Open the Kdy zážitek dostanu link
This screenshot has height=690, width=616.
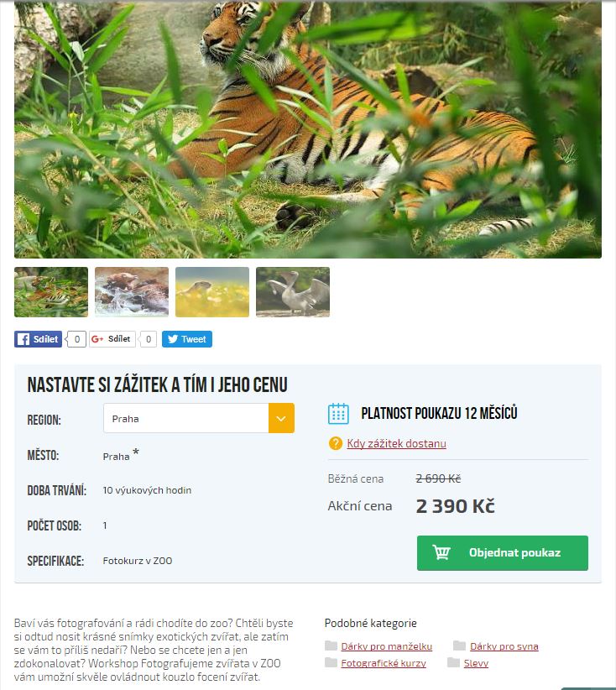396,443
